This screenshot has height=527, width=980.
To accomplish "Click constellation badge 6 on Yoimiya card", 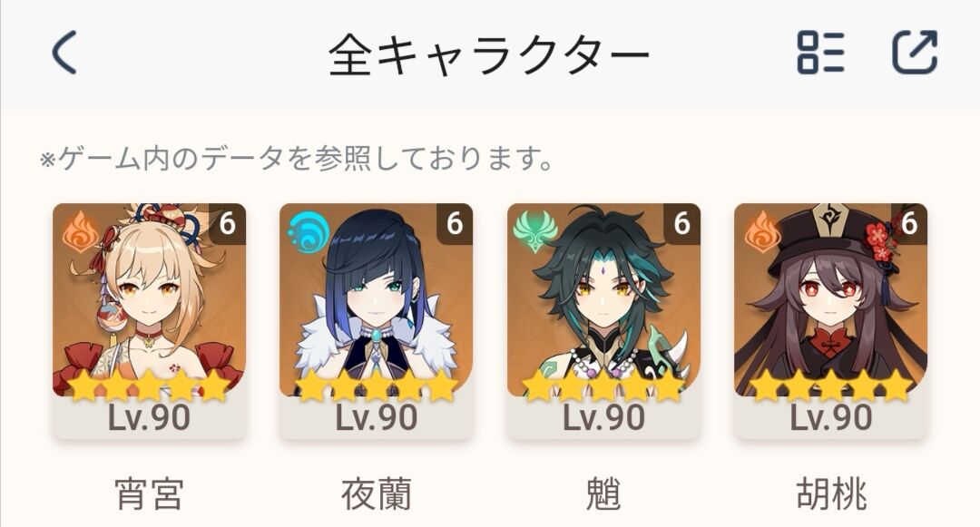I will [x=228, y=223].
